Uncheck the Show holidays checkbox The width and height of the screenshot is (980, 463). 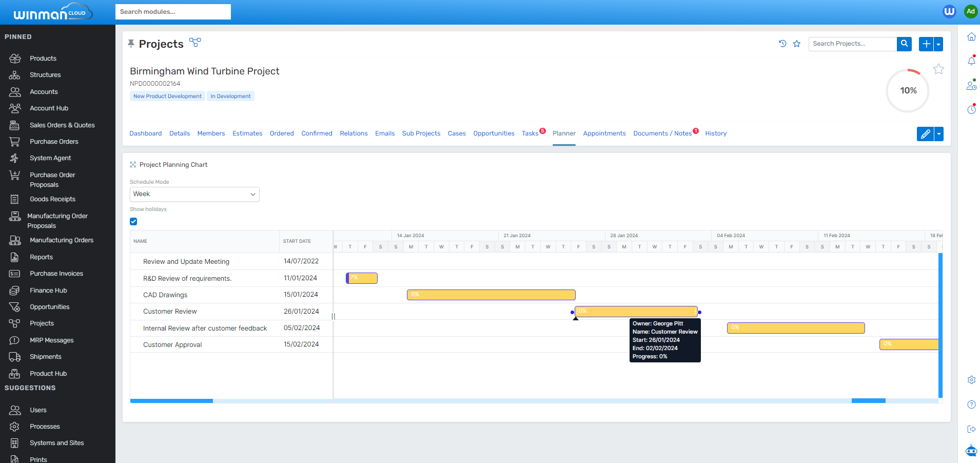133,221
